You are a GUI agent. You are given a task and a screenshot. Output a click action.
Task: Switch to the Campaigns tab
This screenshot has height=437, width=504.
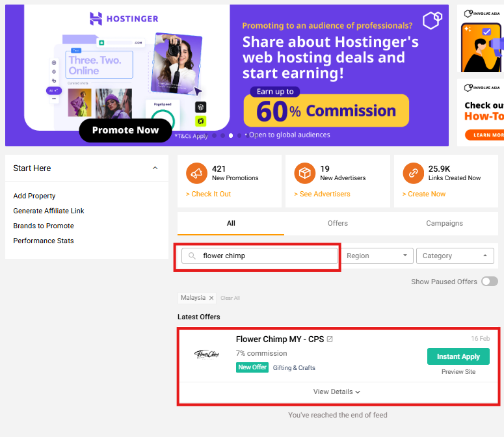444,223
